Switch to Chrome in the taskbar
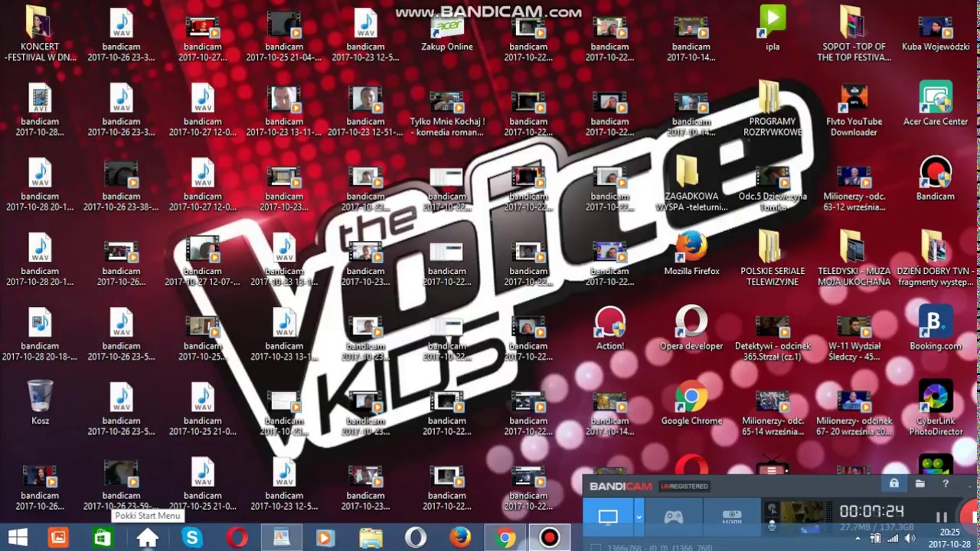980x551 pixels. pyautogui.click(x=505, y=538)
